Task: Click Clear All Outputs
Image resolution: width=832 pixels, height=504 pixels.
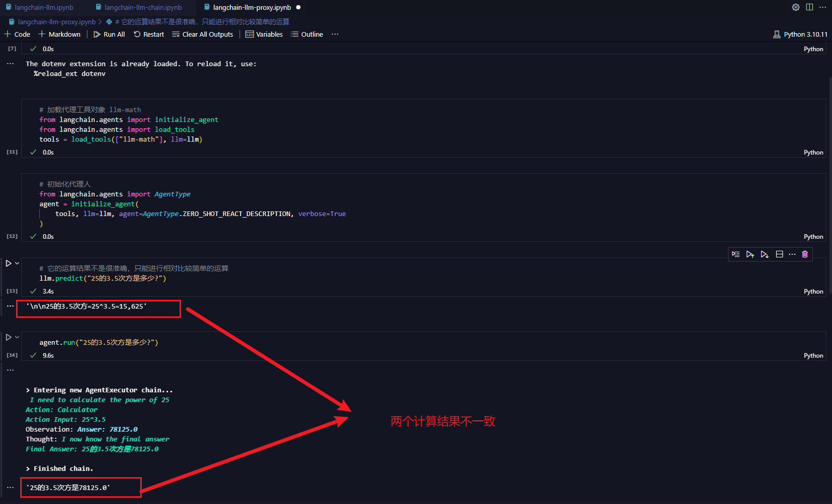Action: coord(203,34)
